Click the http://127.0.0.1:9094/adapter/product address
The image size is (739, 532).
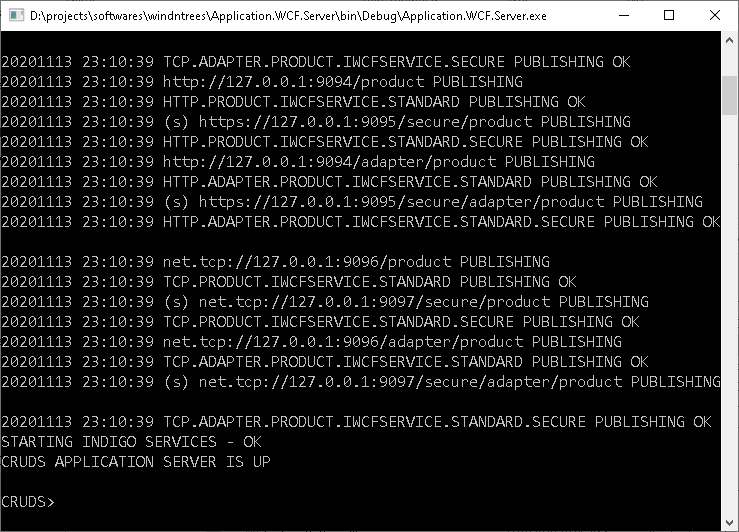[x=329, y=162]
